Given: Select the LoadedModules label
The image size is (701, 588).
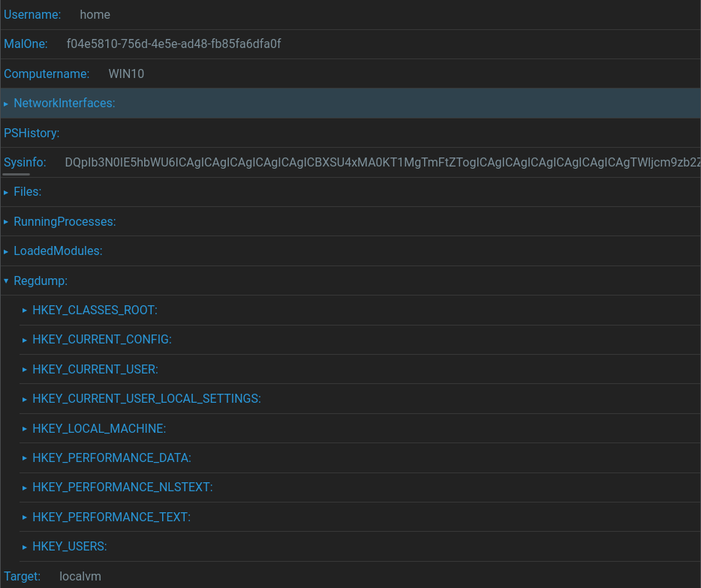Looking at the screenshot, I should coord(58,251).
